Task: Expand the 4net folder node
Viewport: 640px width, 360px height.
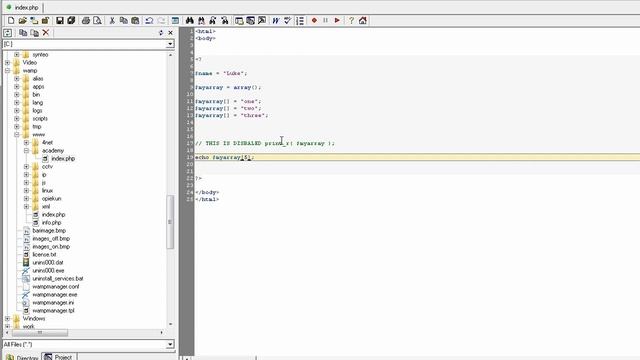Action: point(27,142)
